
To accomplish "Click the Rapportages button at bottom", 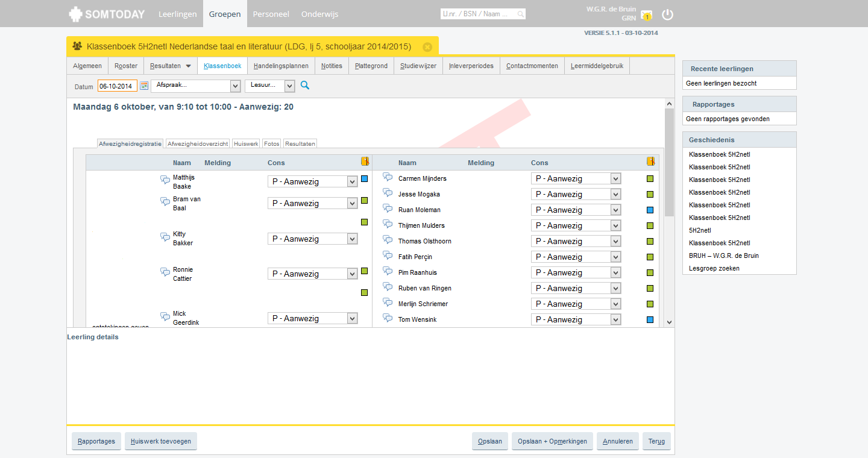I will (x=96, y=441).
